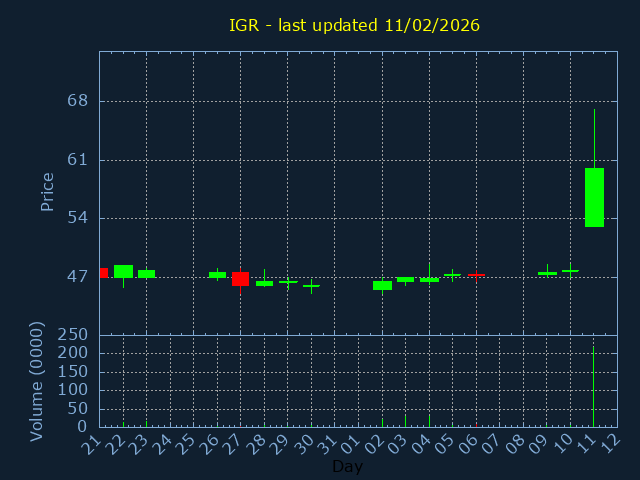Click day 07 on the date axis
The width and height of the screenshot is (640, 480).
pos(492,441)
